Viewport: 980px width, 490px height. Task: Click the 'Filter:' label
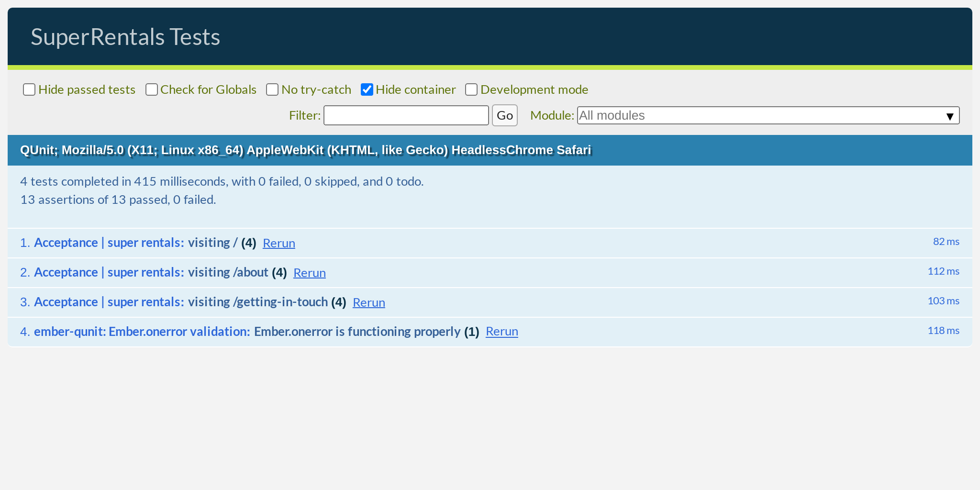tap(305, 115)
